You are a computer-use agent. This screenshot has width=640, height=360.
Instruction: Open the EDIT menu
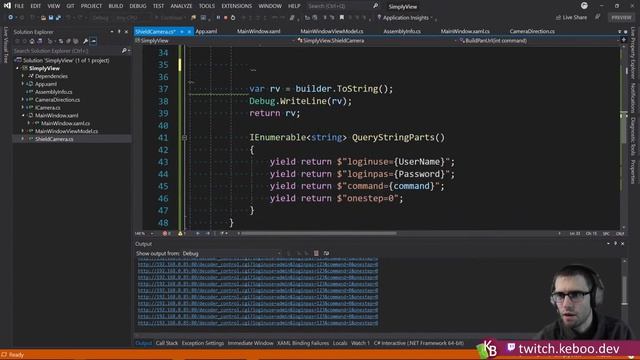(36, 6)
